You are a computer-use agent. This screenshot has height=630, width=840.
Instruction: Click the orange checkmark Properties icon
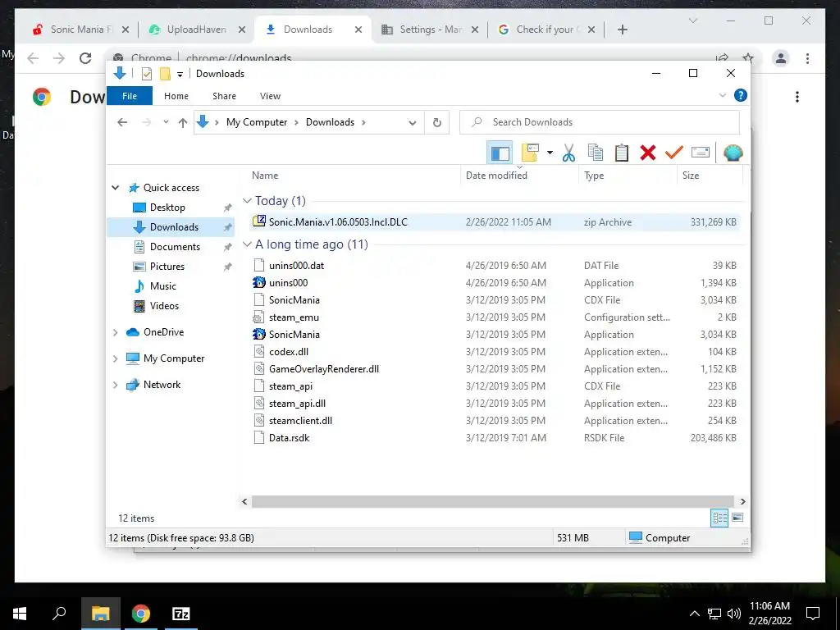click(x=674, y=153)
